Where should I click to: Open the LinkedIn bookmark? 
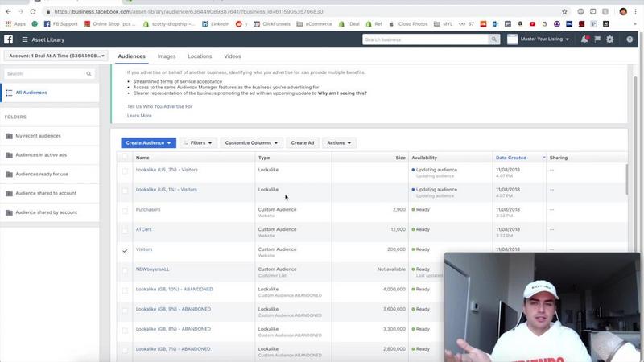pyautogui.click(x=216, y=24)
